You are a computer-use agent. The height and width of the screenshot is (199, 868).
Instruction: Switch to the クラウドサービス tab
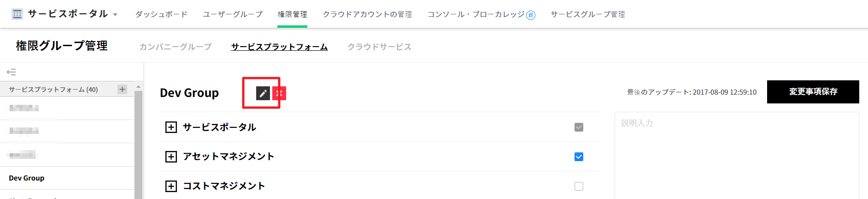tap(379, 47)
